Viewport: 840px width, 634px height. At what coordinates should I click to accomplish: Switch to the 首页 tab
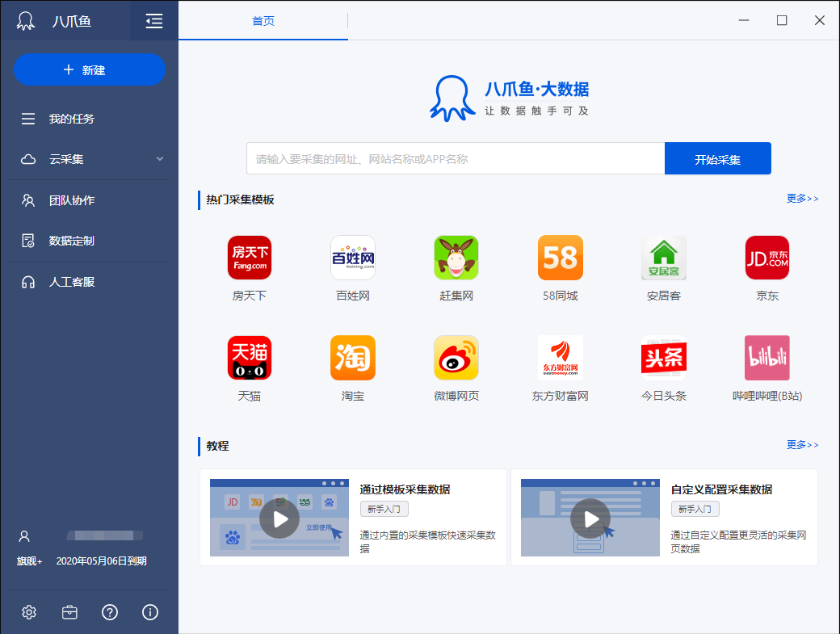click(x=263, y=21)
